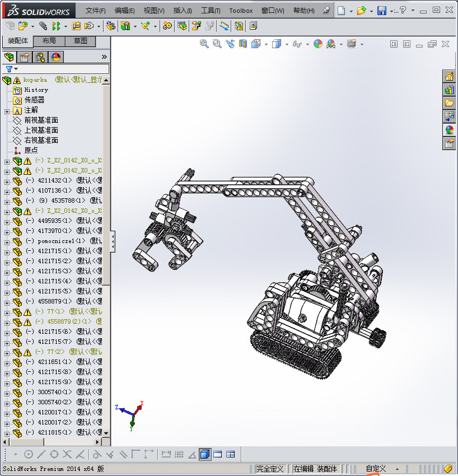This screenshot has height=476, width=458.
Task: Click the Display Style cube icon
Action: click(277, 44)
